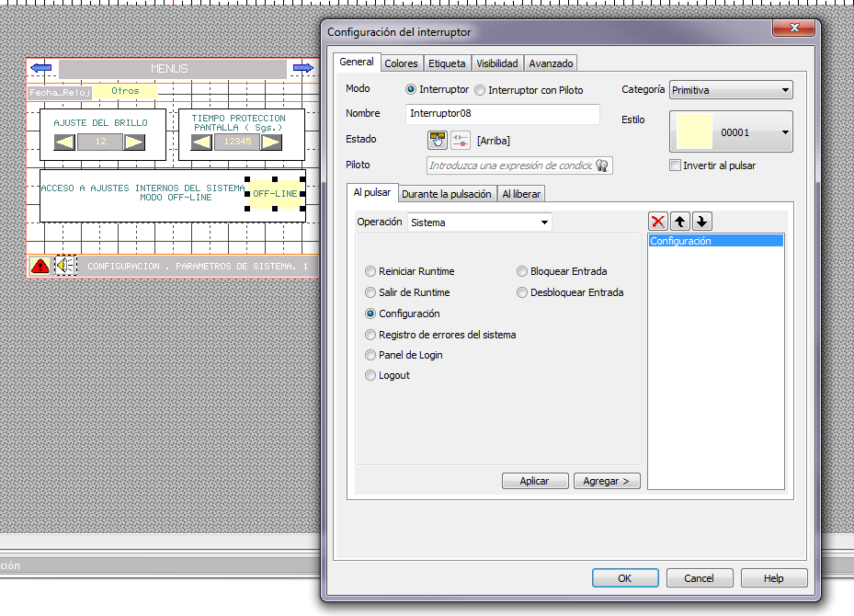Choose Panel de Login radio option
Viewport: 854px width, 616px height.
404,355
